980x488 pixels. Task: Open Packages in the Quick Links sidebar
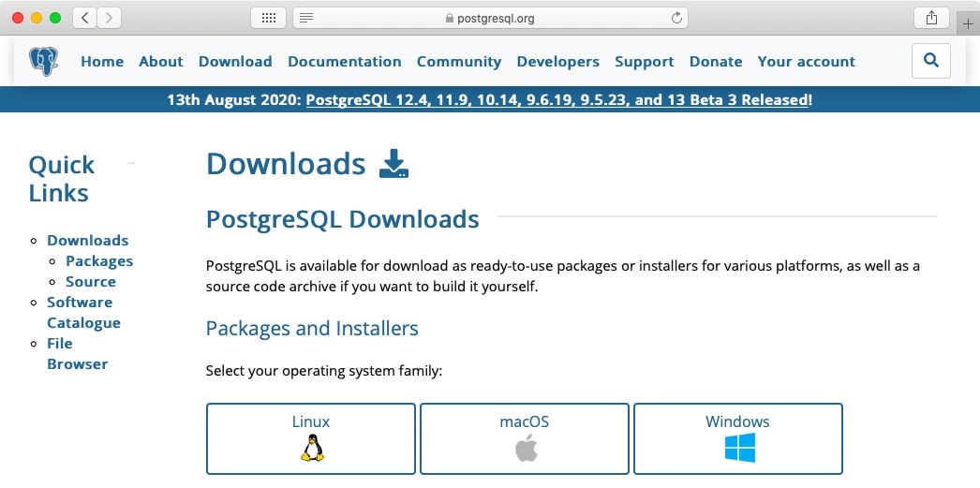[x=99, y=261]
